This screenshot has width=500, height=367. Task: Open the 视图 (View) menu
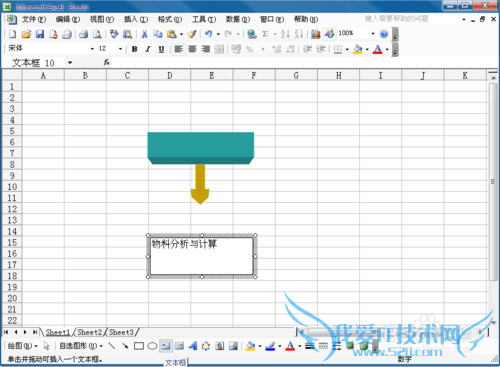coord(102,19)
